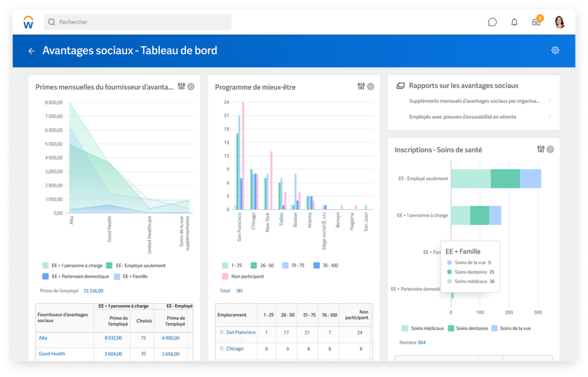This screenshot has width=588, height=377.
Task: Open gear icon in Programme de mieux-être card
Action: pos(370,87)
